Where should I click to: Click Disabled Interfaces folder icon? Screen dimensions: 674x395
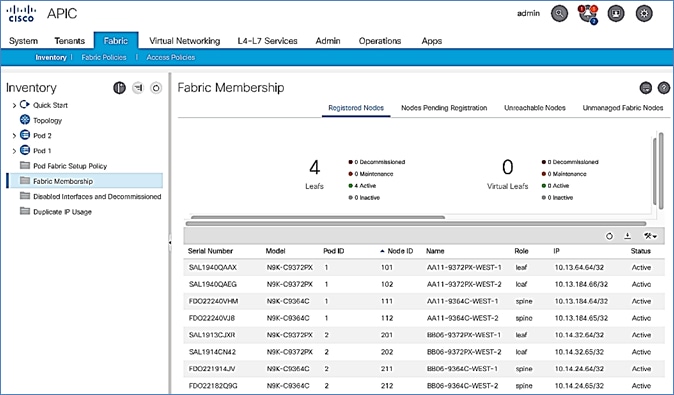(x=25, y=196)
